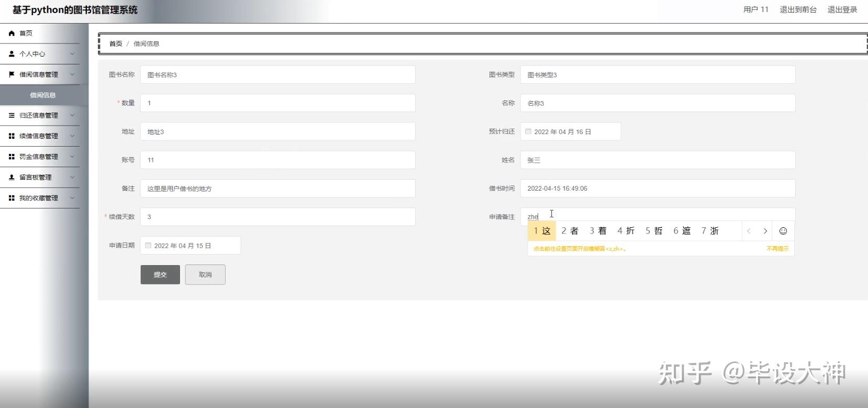Open 我的收藏管理 sidebar menu
The image size is (868, 408).
[x=40, y=198]
